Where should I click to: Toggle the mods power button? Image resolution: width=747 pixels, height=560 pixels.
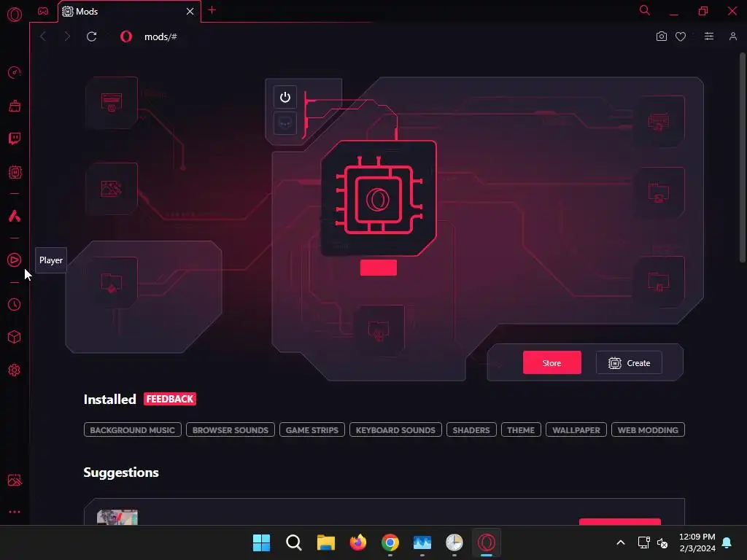point(285,97)
